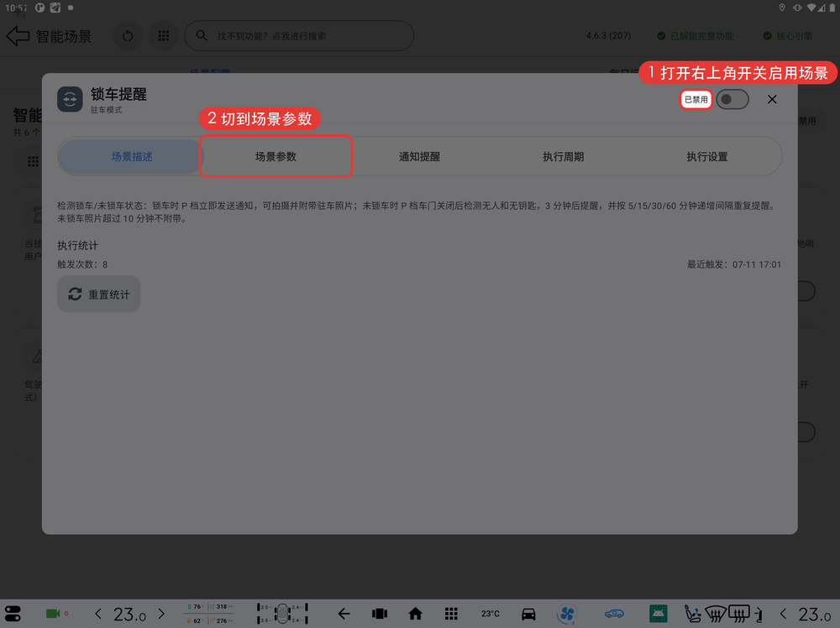Click the refresh icon in the top bar
This screenshot has width=840, height=628.
coord(128,36)
